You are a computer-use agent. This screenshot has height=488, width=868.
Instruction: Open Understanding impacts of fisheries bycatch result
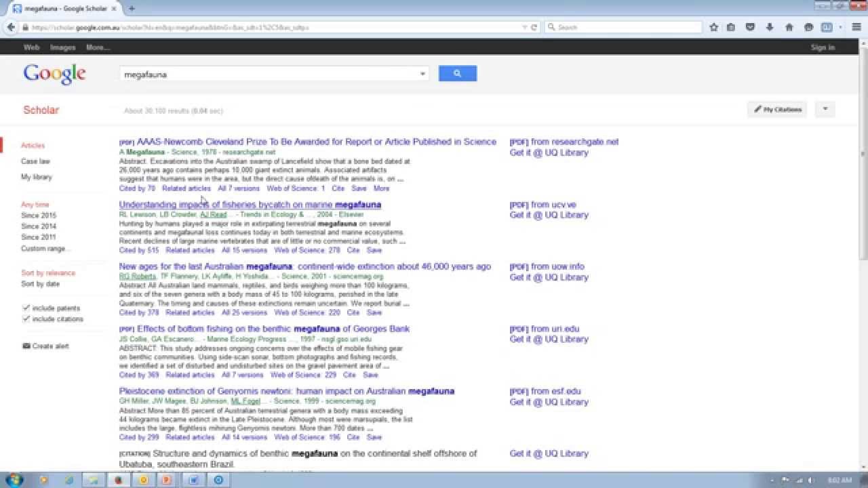coord(250,204)
